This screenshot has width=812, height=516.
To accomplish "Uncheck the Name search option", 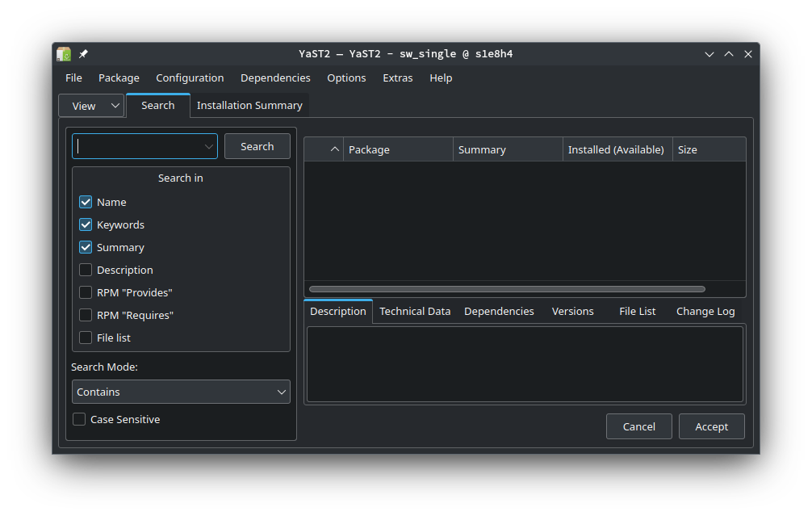I will click(x=85, y=202).
